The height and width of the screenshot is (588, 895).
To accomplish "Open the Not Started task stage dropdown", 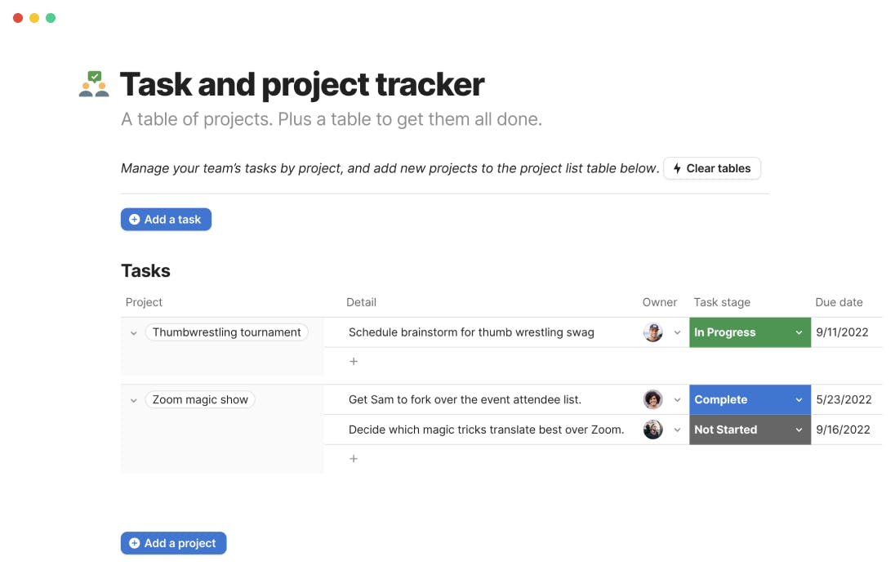I will pos(799,430).
